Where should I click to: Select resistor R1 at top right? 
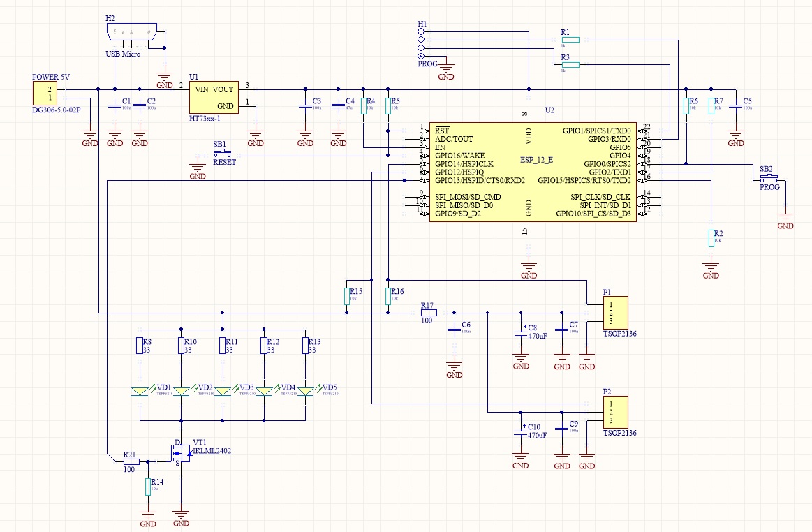pyautogui.click(x=570, y=39)
